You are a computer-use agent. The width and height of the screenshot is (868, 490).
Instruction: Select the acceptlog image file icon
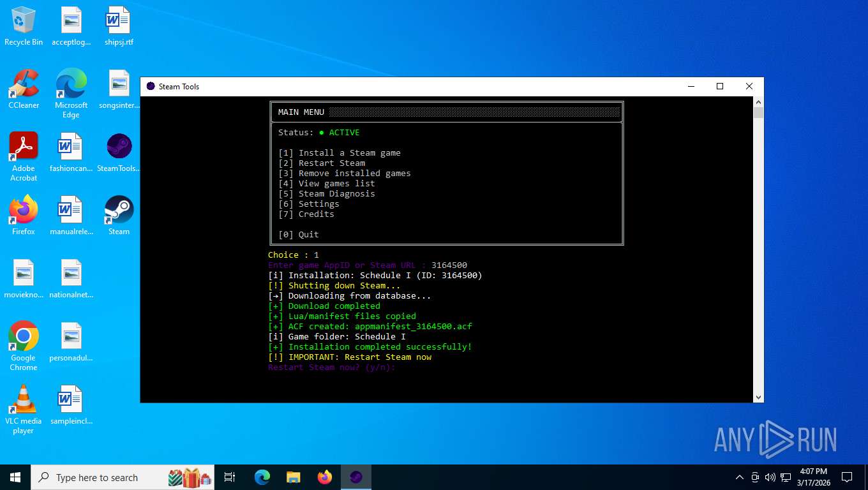(71, 27)
